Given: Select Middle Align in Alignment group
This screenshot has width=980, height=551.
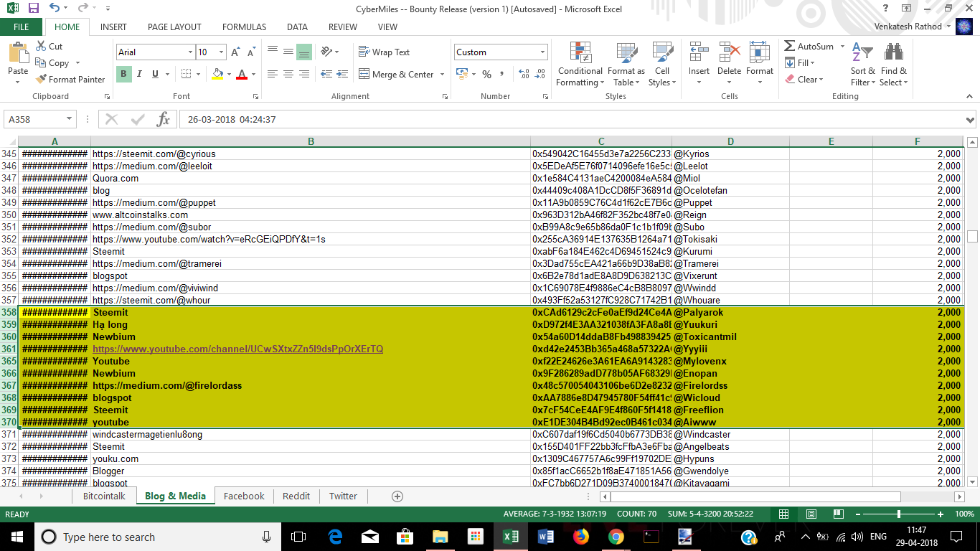Looking at the screenshot, I should [288, 52].
